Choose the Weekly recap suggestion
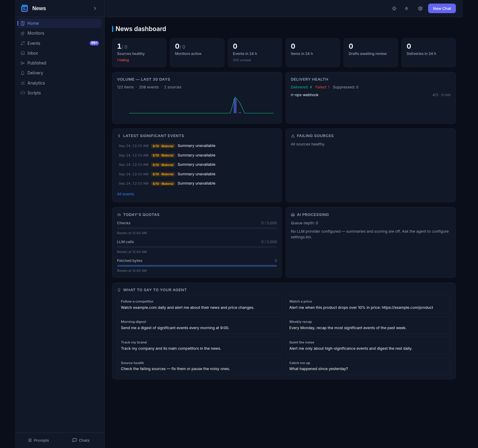This screenshot has height=448, width=478. 368,325
